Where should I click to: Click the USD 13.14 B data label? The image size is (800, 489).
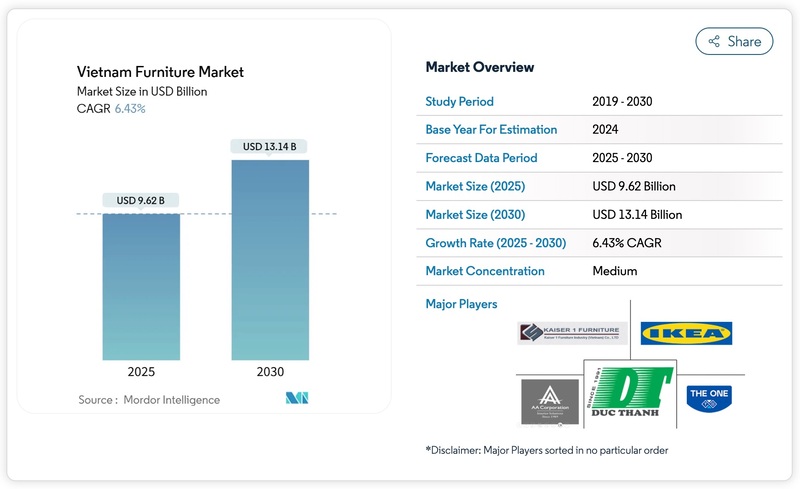(x=269, y=146)
